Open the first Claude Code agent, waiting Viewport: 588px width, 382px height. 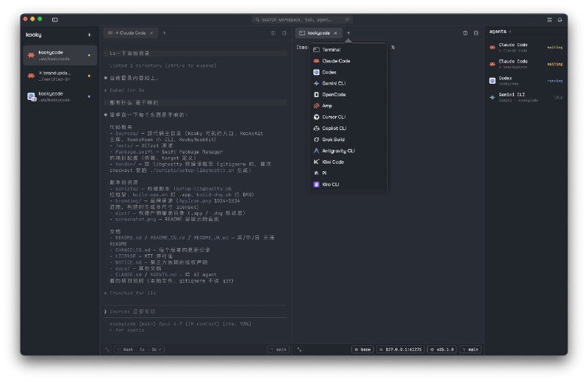[526, 47]
